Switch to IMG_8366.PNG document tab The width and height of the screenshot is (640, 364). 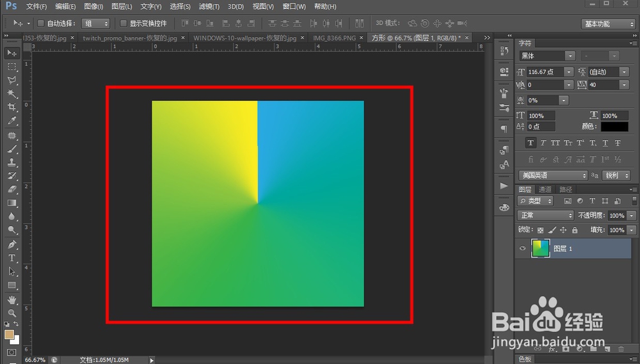pos(334,38)
